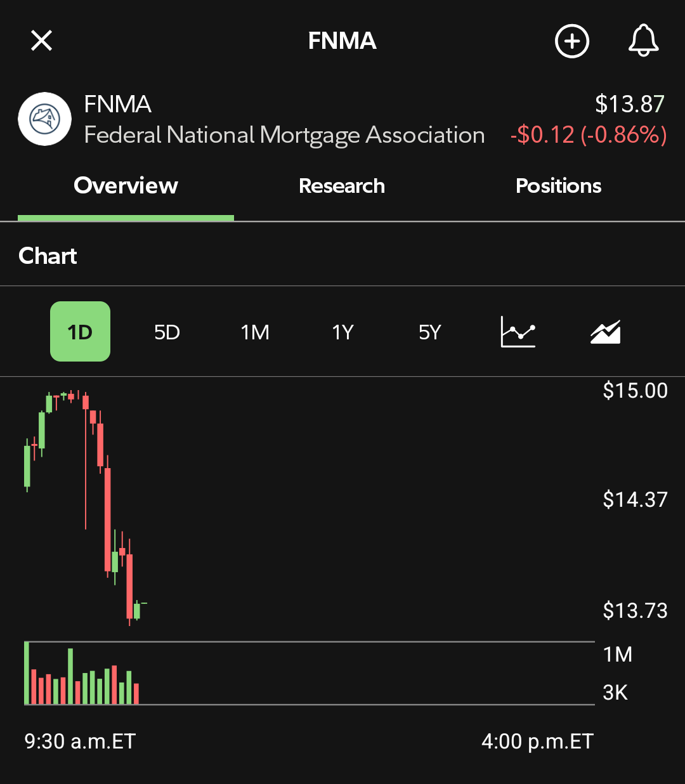The image size is (685, 784).
Task: Tap Federal National Mortgage Association name
Action: 284,135
